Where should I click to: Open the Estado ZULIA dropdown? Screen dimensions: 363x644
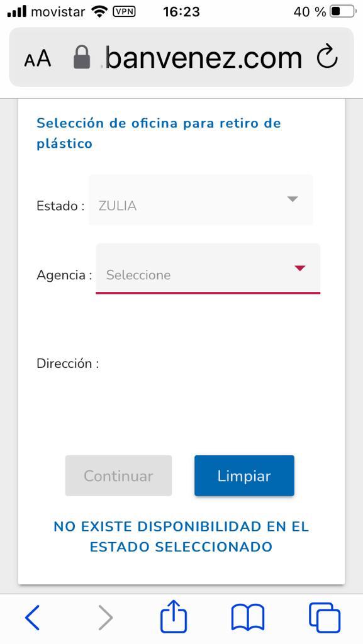point(201,200)
